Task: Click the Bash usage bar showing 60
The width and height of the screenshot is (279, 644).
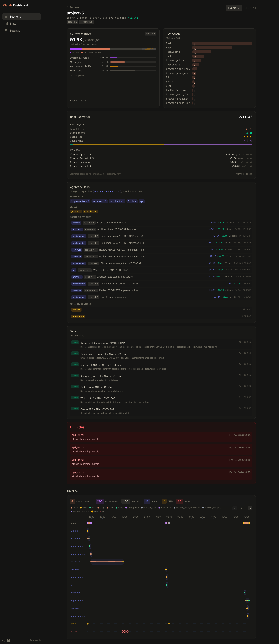Action: pos(222,44)
